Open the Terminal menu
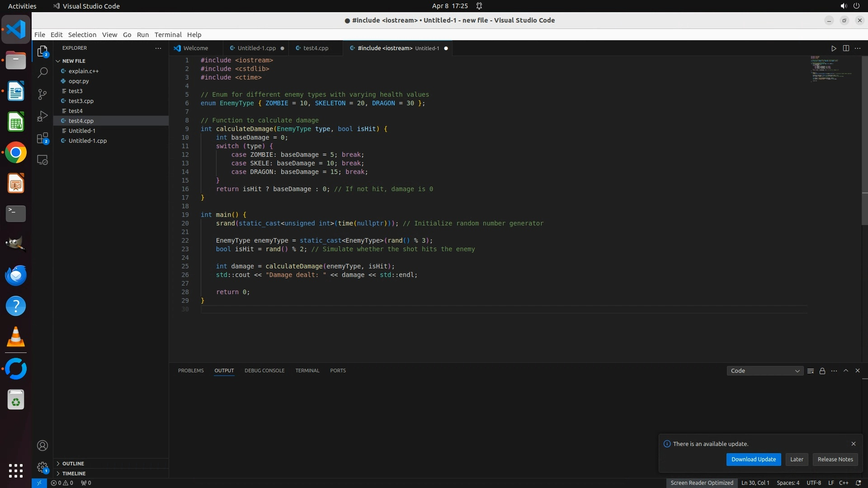 pos(168,35)
